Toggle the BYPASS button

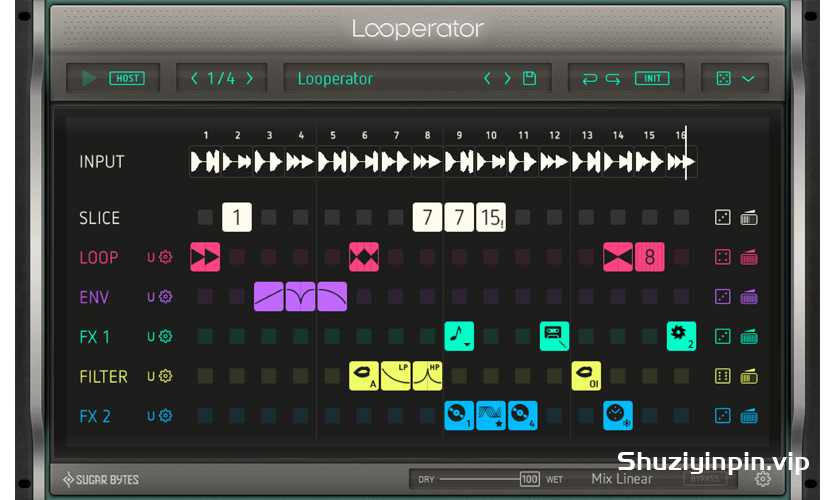click(705, 479)
